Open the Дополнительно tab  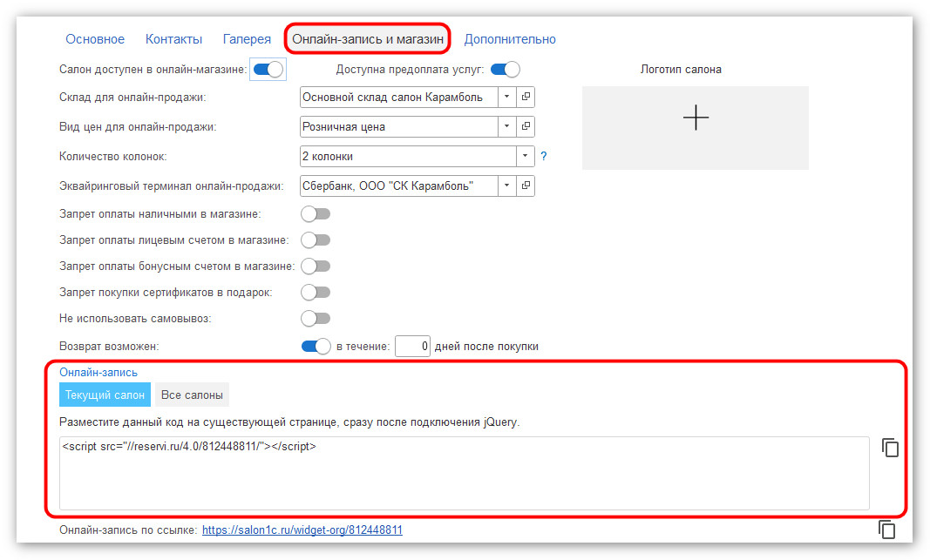coord(510,39)
